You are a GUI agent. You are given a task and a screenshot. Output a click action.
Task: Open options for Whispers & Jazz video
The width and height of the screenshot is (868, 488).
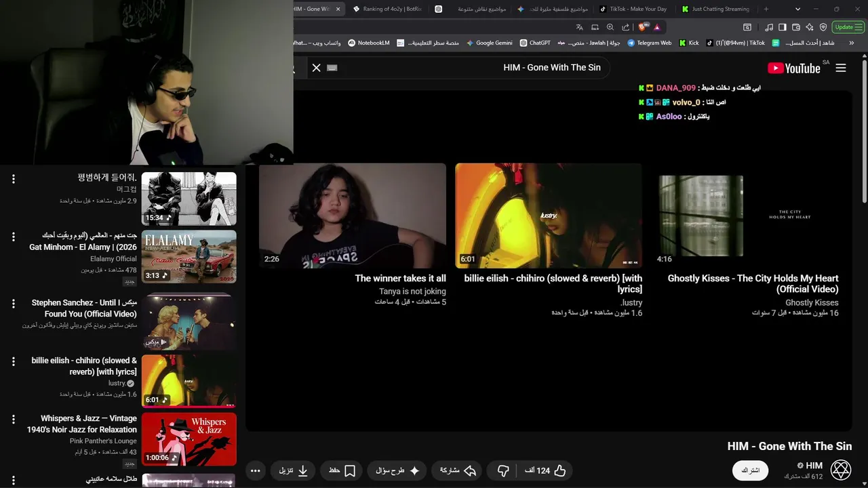tap(13, 420)
